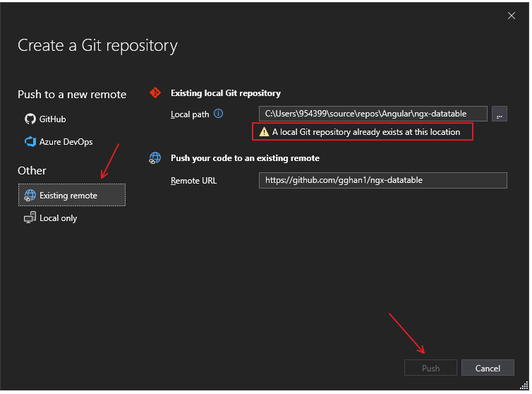Select Azure DevOps remote option
The image size is (532, 394).
click(59, 142)
